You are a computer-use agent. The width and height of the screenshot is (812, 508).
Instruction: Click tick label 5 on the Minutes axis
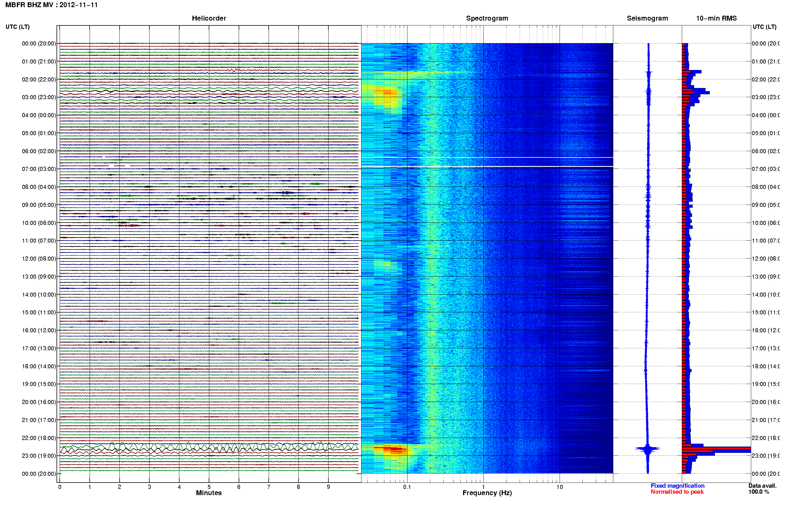[209, 487]
